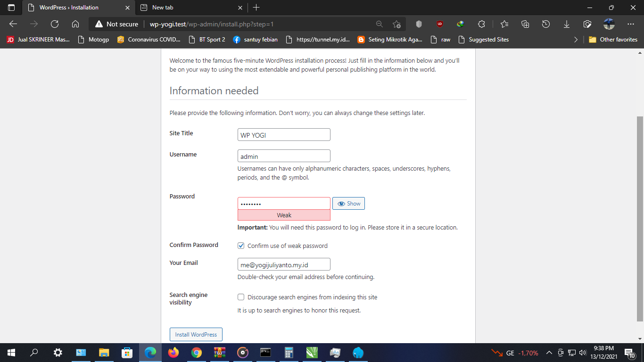Viewport: 644px width, 362px height.
Task: Open the Downloads arrow icon
Action: tap(567, 24)
